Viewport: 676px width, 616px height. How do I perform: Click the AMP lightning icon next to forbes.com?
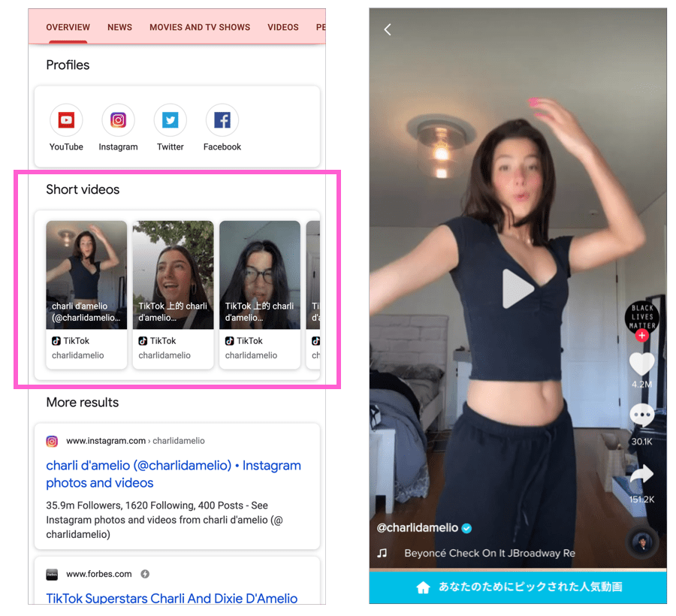point(145,574)
